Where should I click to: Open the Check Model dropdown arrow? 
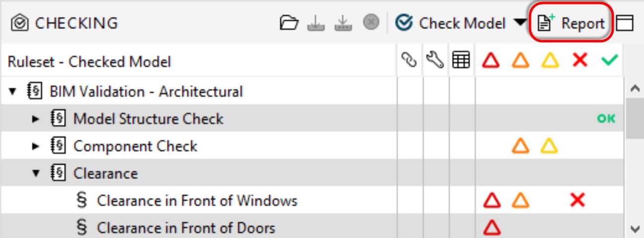(520, 23)
